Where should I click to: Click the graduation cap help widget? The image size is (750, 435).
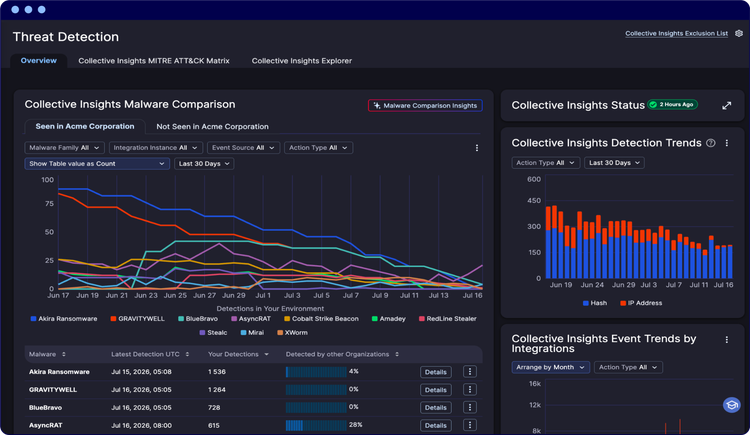pyautogui.click(x=731, y=405)
